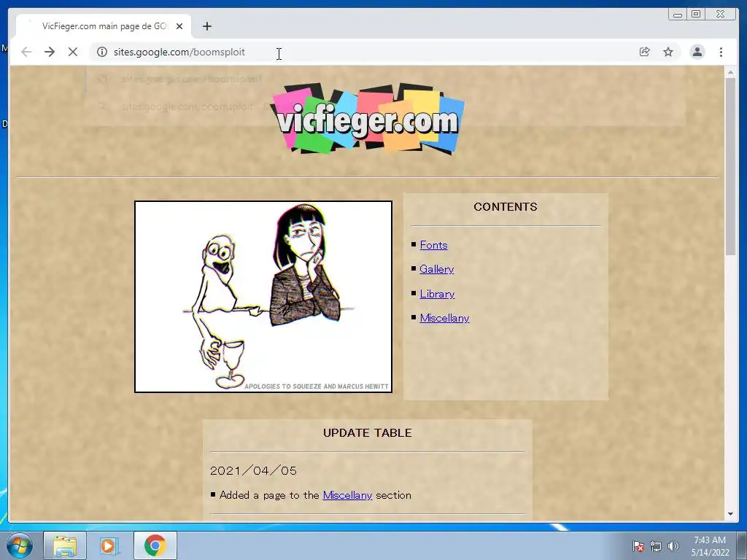Open the Fonts link
The image size is (747, 560).
pyautogui.click(x=433, y=245)
